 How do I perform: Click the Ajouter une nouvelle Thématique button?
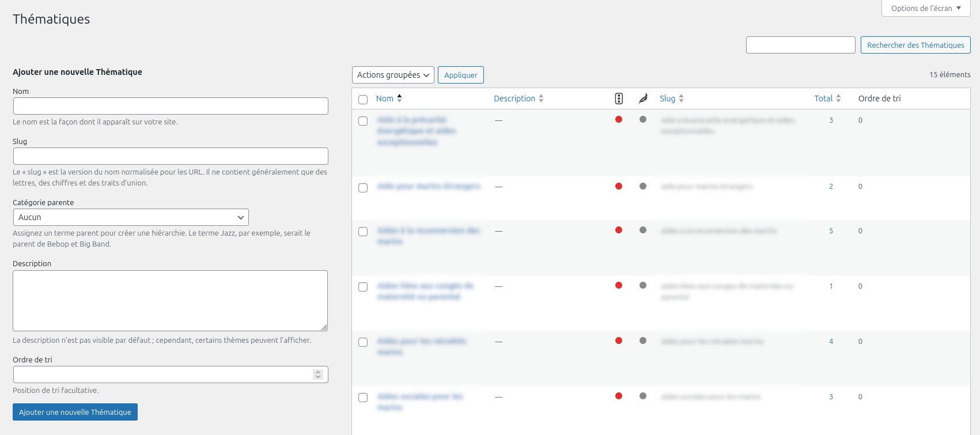pos(75,412)
